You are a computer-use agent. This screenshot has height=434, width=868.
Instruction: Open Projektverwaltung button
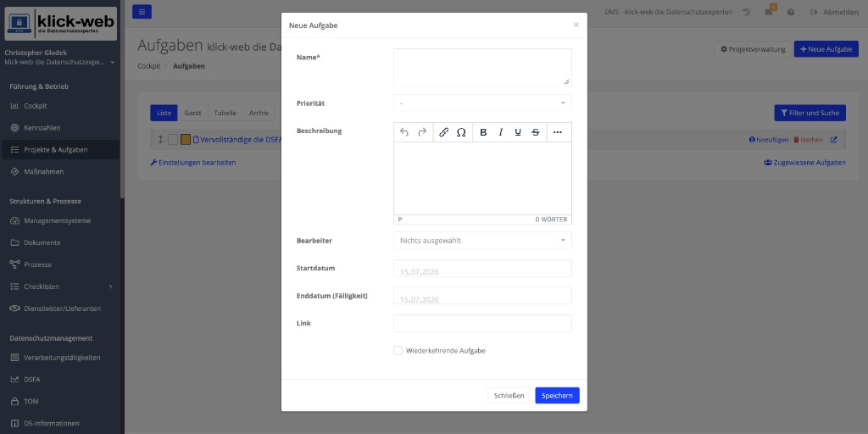(x=753, y=49)
